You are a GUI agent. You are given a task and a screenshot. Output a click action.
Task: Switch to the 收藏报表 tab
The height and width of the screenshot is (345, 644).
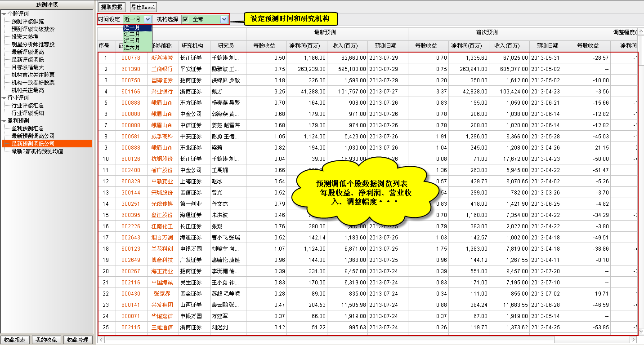coord(15,340)
